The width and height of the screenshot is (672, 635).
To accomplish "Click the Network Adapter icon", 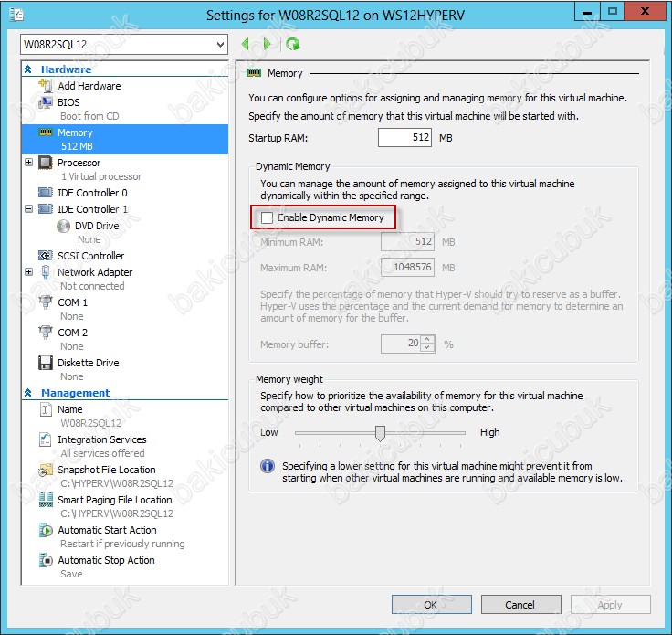I will point(46,272).
